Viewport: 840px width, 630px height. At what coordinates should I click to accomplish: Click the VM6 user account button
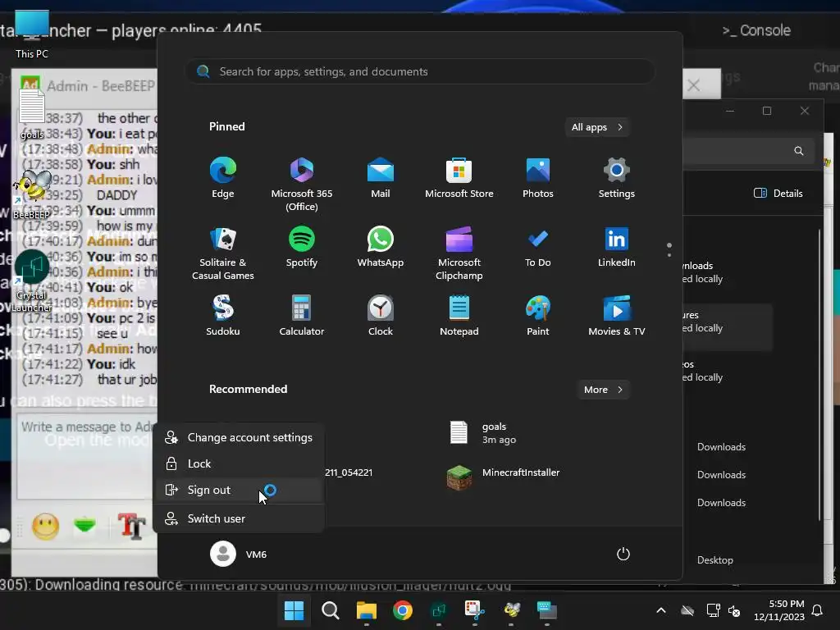(239, 554)
